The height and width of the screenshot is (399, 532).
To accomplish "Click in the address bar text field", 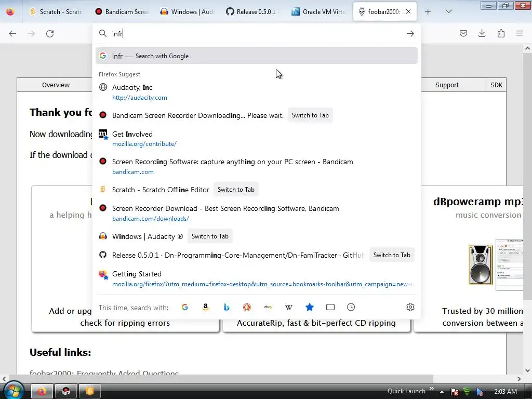I will pyautogui.click(x=257, y=34).
